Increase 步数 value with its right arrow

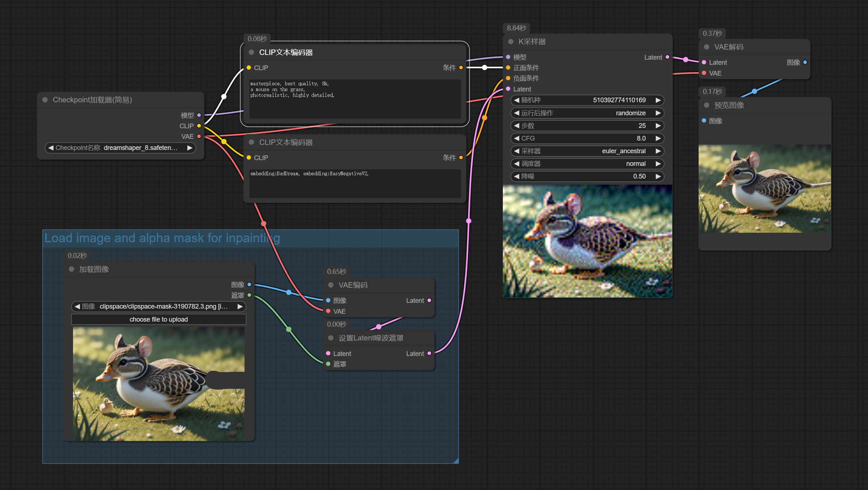658,126
